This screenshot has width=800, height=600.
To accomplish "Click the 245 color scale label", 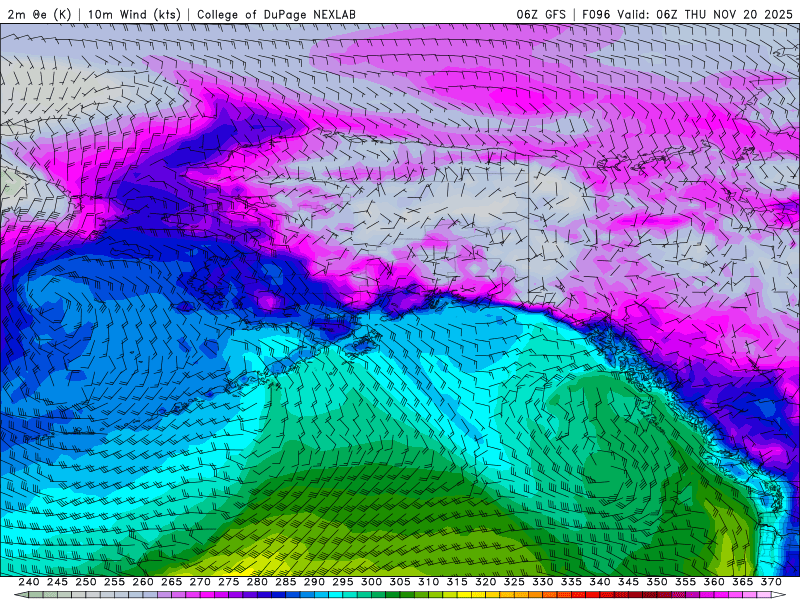I will pyautogui.click(x=57, y=582).
